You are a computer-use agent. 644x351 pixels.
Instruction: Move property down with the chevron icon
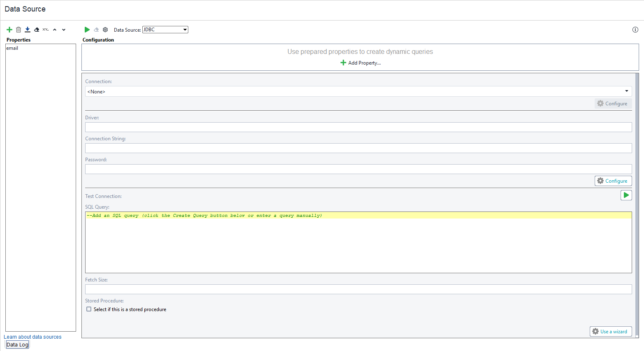(63, 29)
